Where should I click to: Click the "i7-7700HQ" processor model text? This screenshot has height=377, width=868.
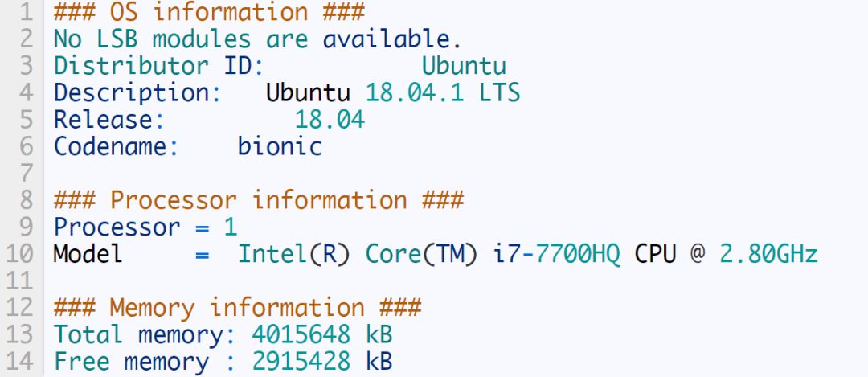556,254
